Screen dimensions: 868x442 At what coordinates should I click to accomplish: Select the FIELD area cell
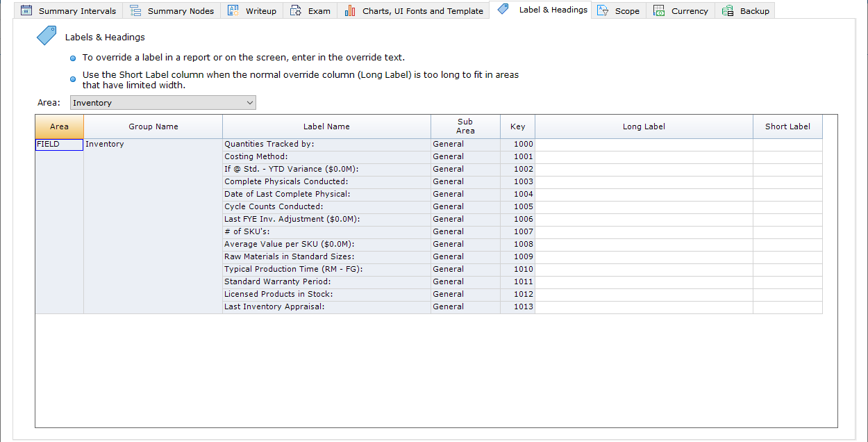tap(59, 145)
